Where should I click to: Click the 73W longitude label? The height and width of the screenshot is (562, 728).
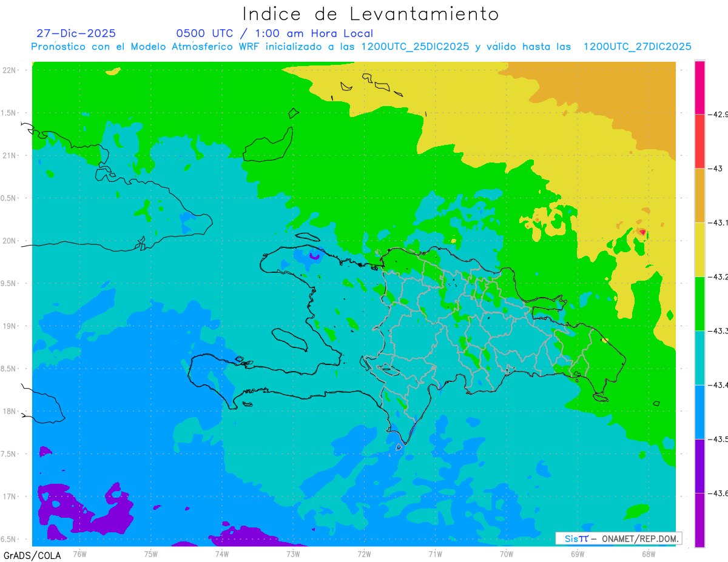[x=293, y=553]
